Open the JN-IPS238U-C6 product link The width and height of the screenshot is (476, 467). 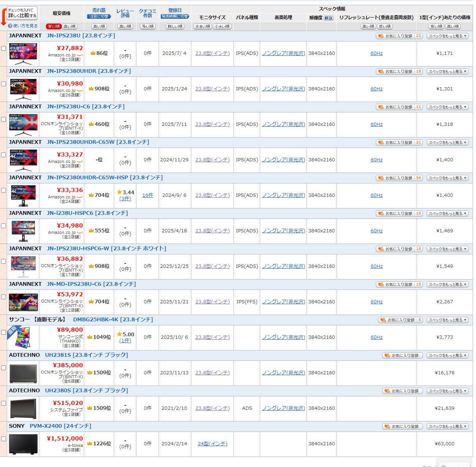click(x=86, y=107)
